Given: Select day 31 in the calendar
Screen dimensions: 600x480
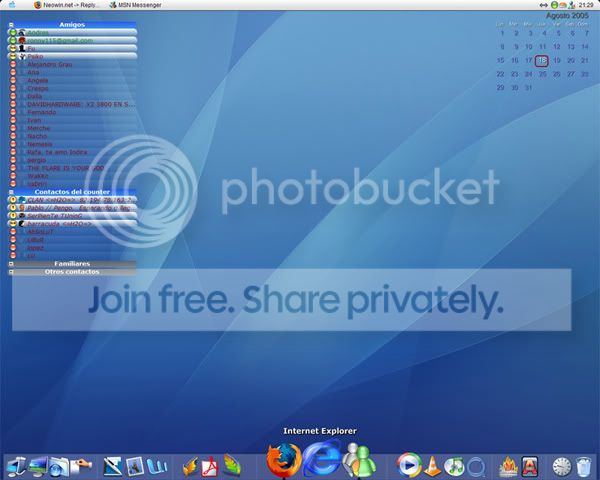Looking at the screenshot, I should click(528, 88).
